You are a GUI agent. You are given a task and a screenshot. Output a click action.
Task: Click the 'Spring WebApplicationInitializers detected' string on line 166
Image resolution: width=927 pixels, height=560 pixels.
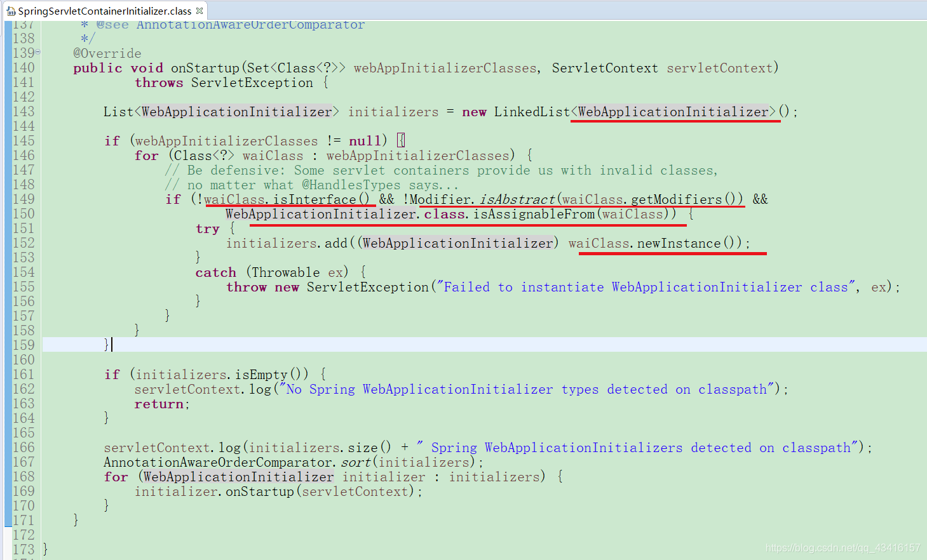[638, 448]
